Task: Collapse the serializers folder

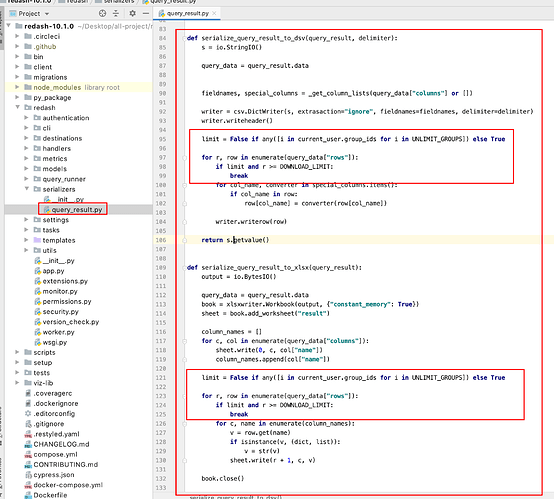Action: point(26,189)
